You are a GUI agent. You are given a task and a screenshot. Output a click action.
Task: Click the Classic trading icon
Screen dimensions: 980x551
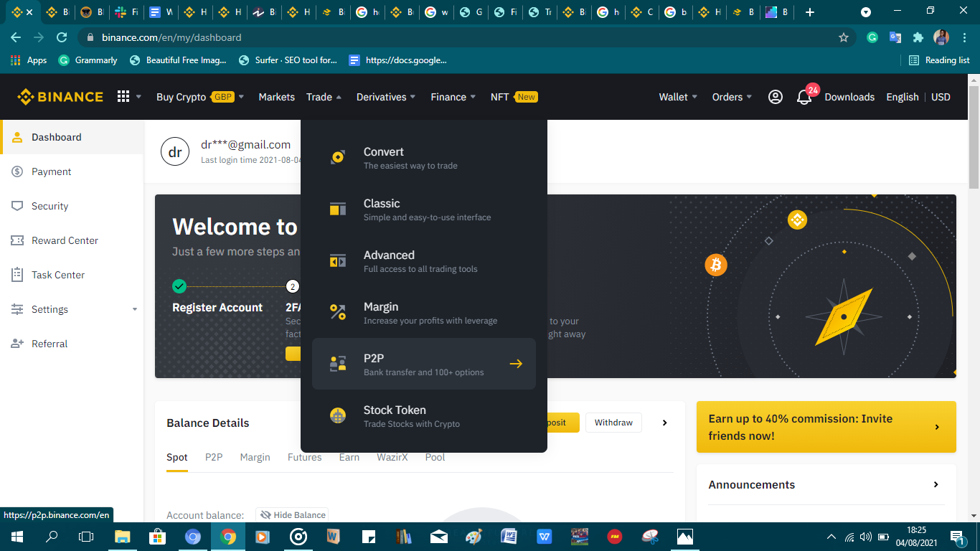(338, 209)
